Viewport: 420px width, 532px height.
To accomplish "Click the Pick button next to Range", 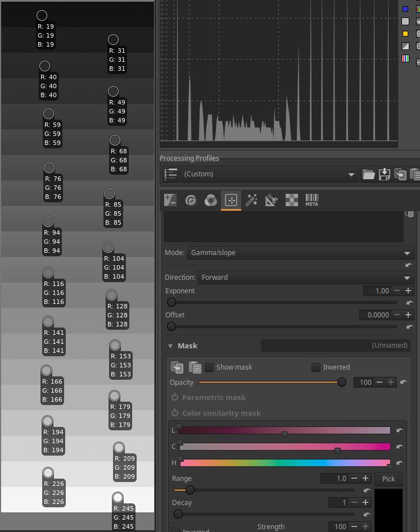I will tap(389, 479).
